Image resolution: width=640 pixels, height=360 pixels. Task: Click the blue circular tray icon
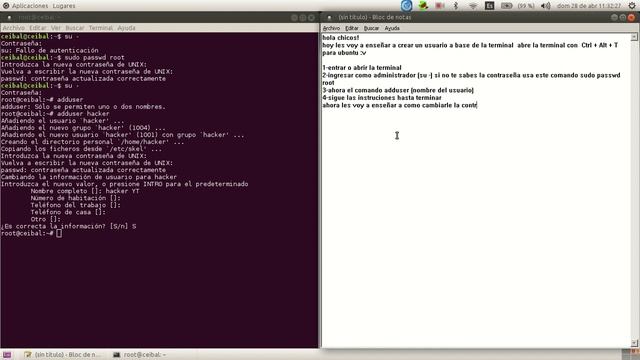407,6
